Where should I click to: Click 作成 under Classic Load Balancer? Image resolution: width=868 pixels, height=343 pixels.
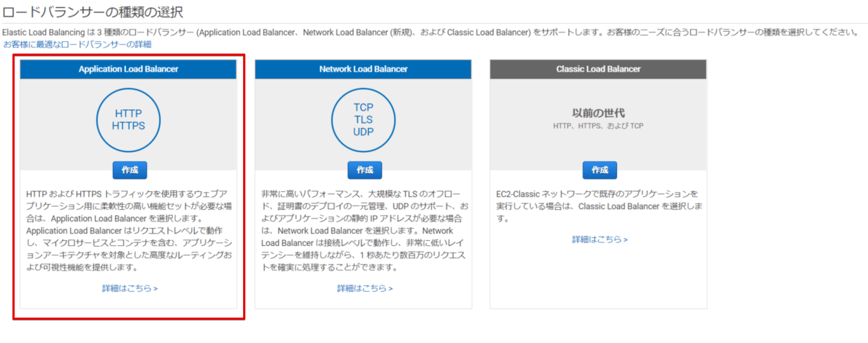tap(600, 170)
